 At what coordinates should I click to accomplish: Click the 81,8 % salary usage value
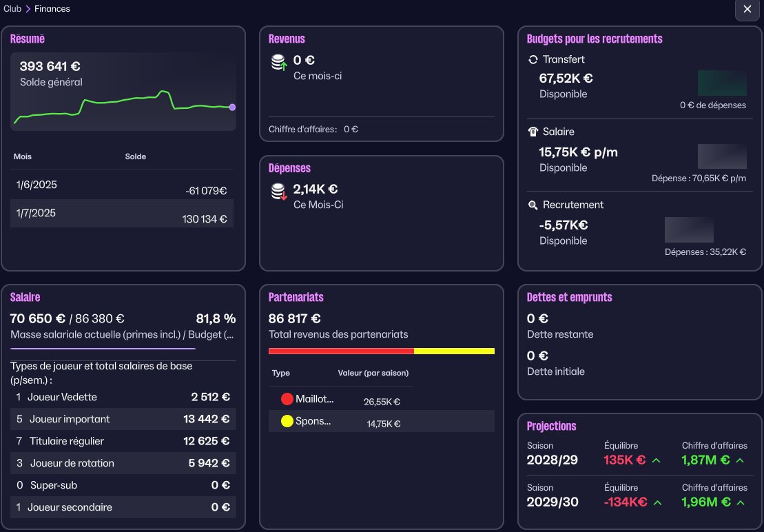216,318
